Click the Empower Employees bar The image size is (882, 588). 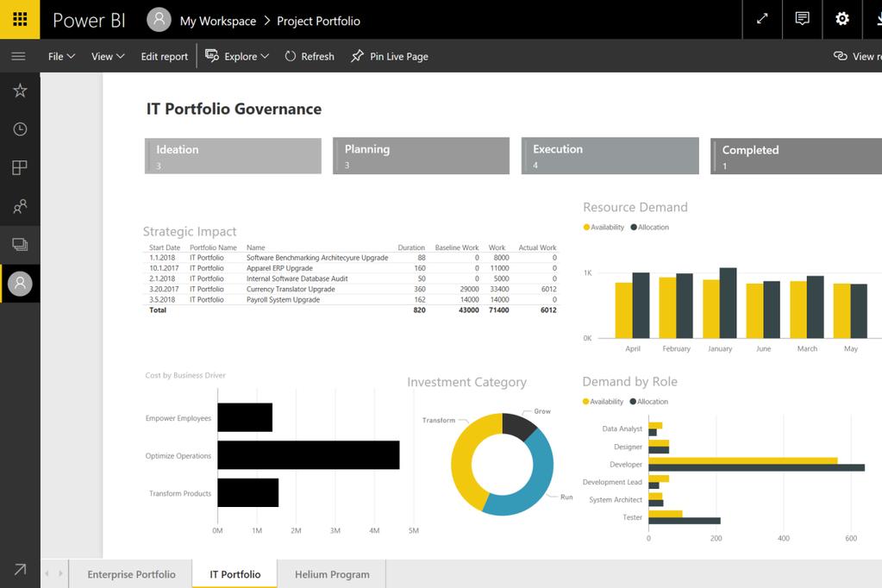coord(245,417)
